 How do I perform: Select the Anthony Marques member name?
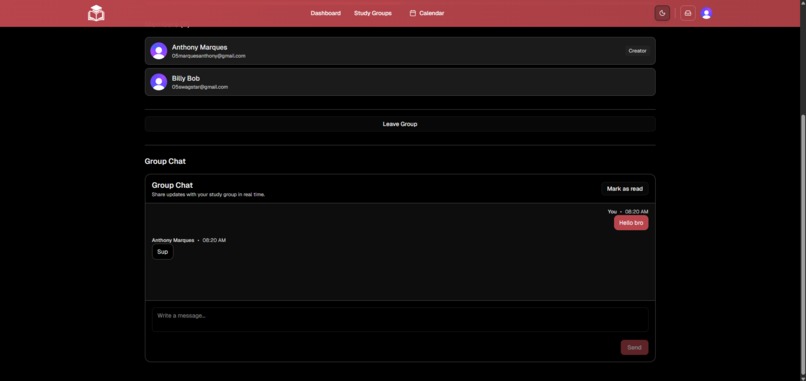[x=199, y=47]
